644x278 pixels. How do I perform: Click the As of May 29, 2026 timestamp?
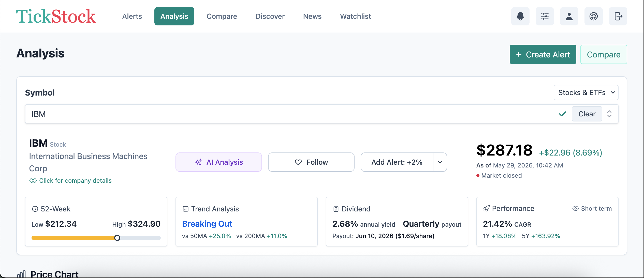[520, 165]
